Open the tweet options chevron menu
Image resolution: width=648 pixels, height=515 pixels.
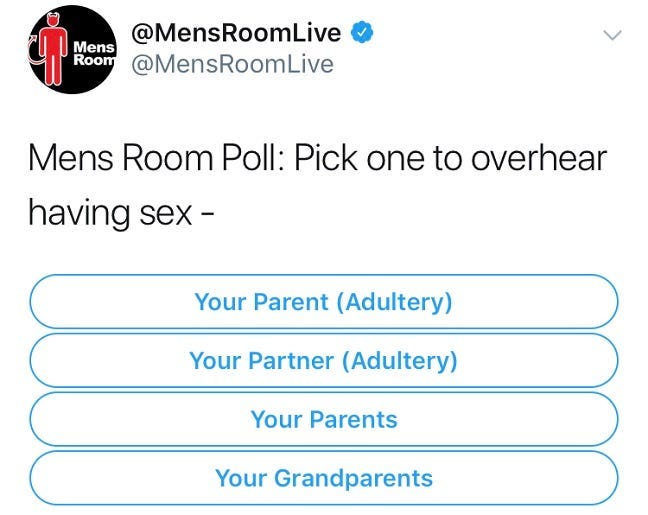(x=612, y=35)
